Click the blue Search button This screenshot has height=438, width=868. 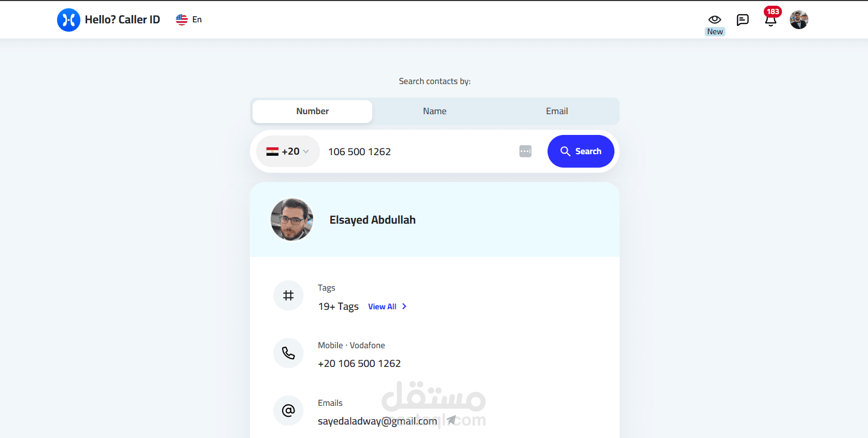tap(581, 151)
